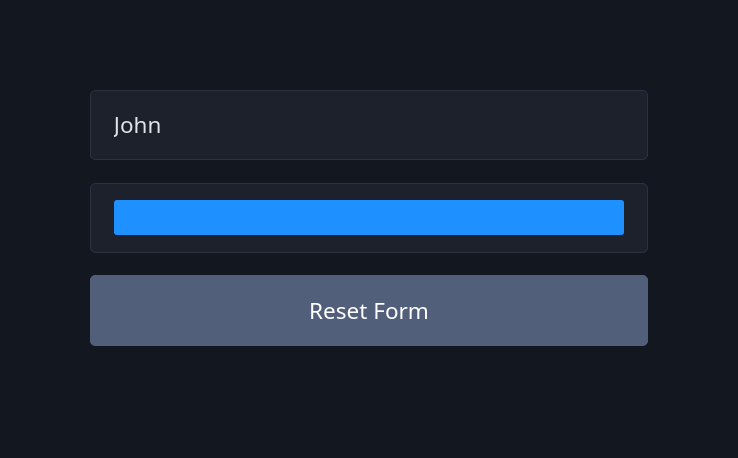This screenshot has width=738, height=458.
Task: Click the text field containing John
Action: pos(368,125)
